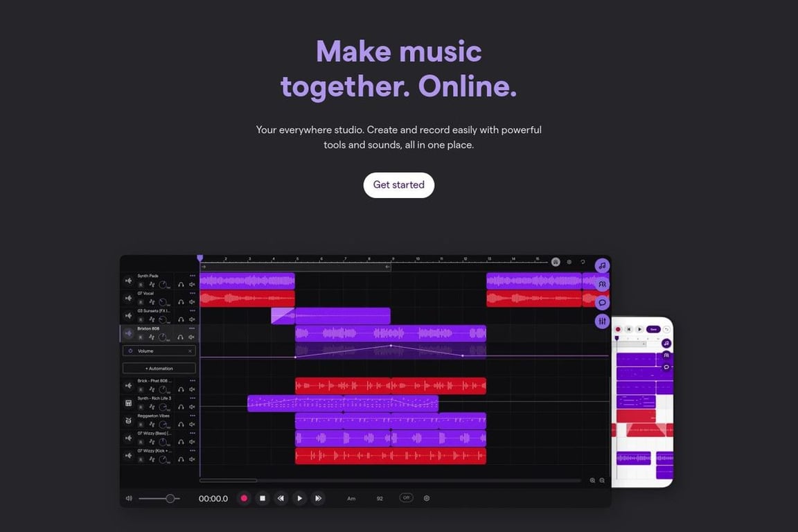Open the sounds library via music note icon
The image size is (798, 532).
point(602,266)
